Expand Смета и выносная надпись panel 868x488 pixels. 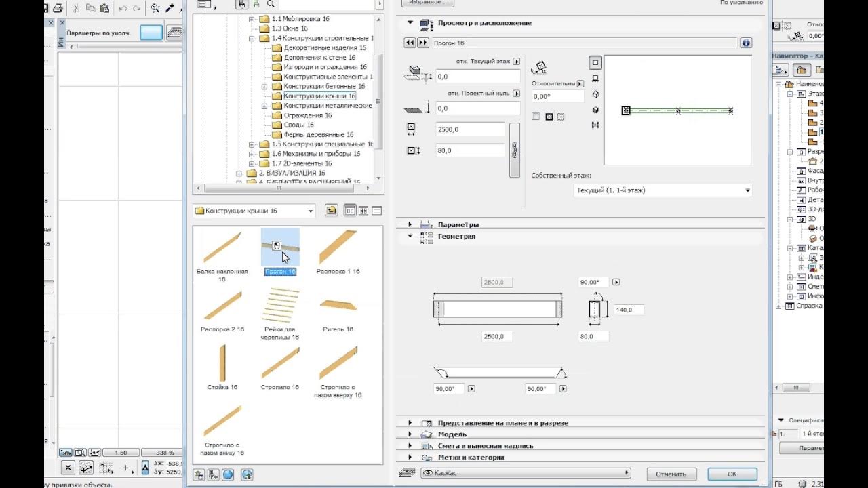click(410, 446)
